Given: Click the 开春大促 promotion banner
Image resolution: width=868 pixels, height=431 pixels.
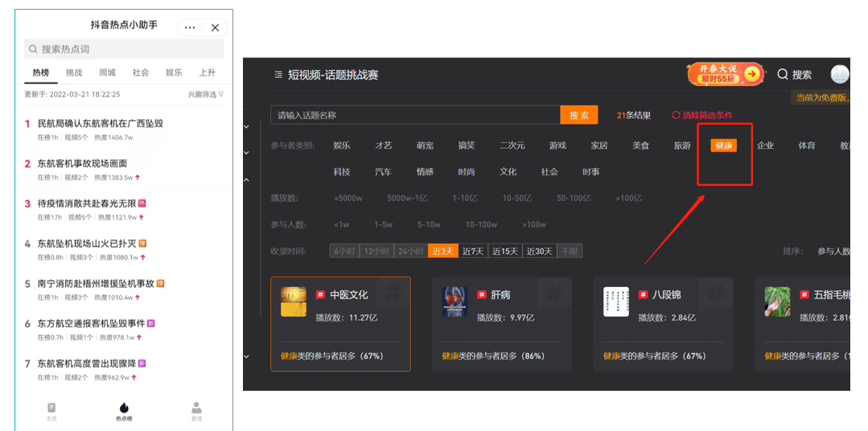Looking at the screenshot, I should (725, 74).
